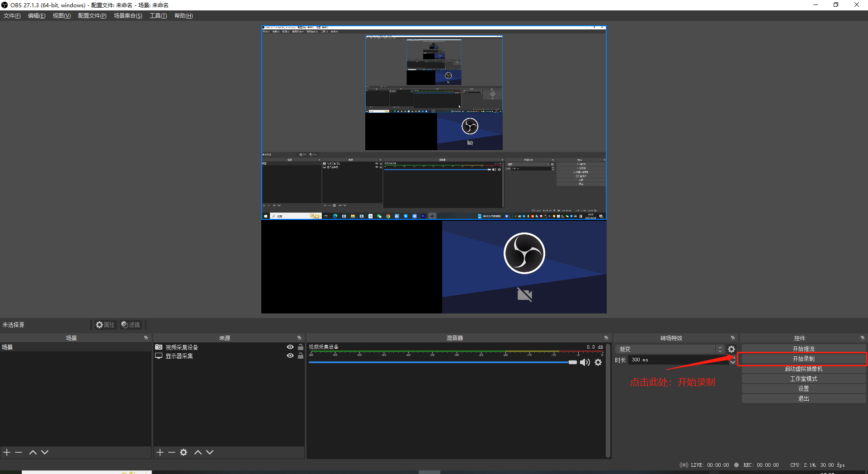Click the transition properties gear icon
Screen dimensions: 868x474
click(x=731, y=349)
